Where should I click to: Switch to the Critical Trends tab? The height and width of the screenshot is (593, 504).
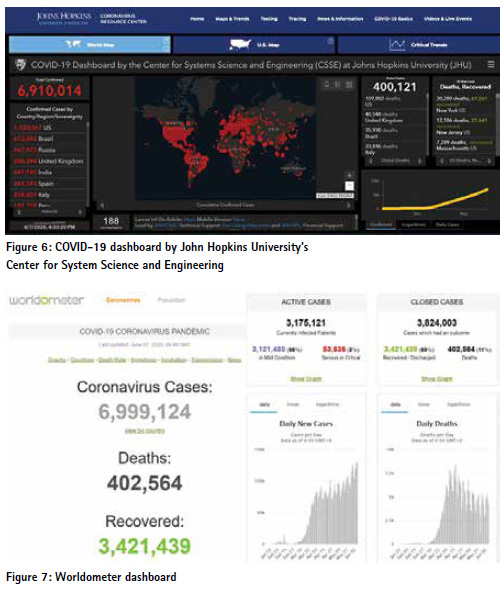point(419,45)
